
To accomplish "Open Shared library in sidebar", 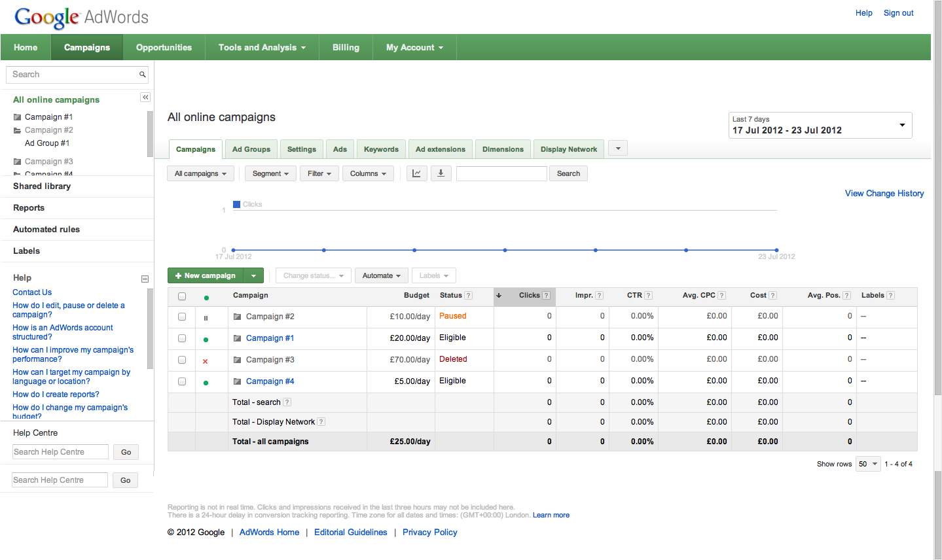I will pyautogui.click(x=42, y=186).
